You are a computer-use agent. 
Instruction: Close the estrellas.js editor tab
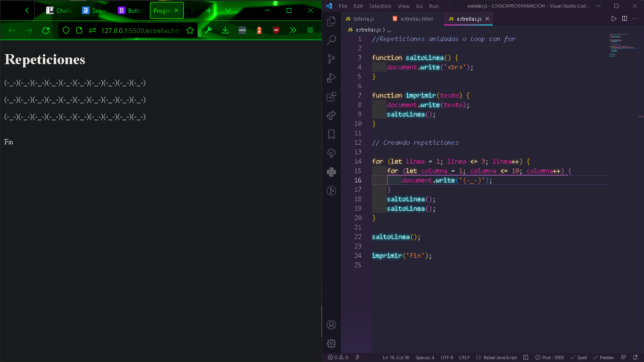(x=487, y=19)
